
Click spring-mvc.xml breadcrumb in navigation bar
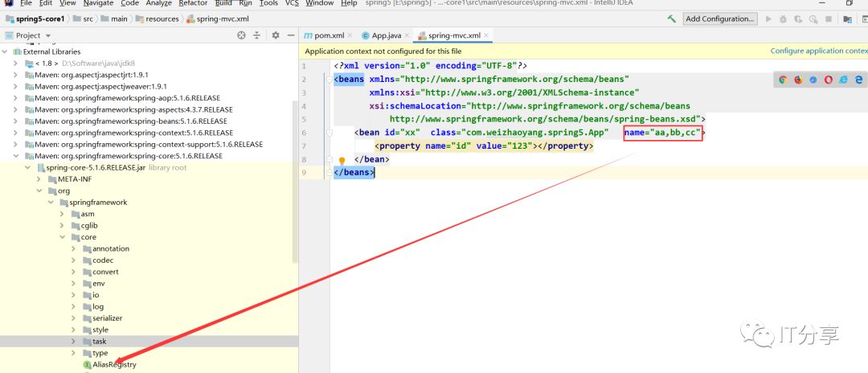tap(223, 18)
